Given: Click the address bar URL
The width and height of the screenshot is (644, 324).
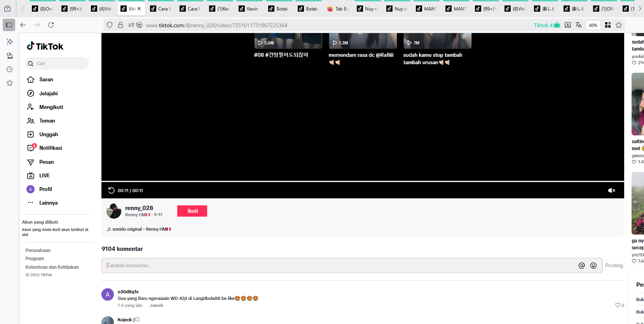Looking at the screenshot, I should point(216,25).
